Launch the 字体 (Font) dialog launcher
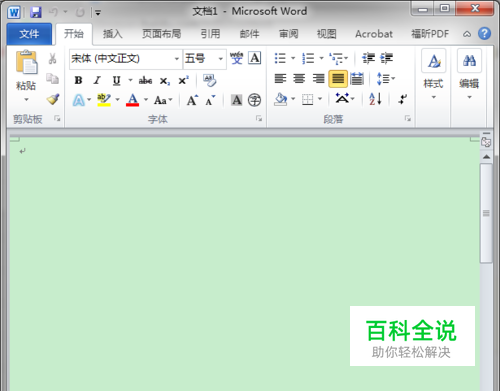 click(259, 118)
